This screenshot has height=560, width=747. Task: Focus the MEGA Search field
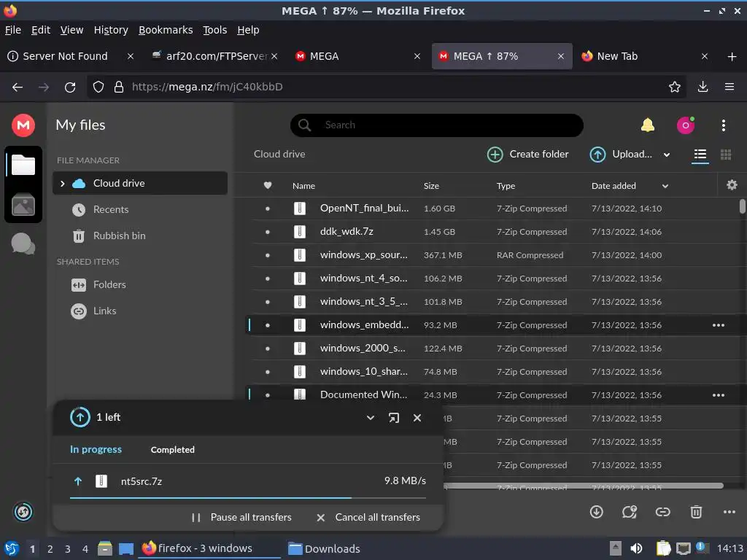pyautogui.click(x=437, y=125)
